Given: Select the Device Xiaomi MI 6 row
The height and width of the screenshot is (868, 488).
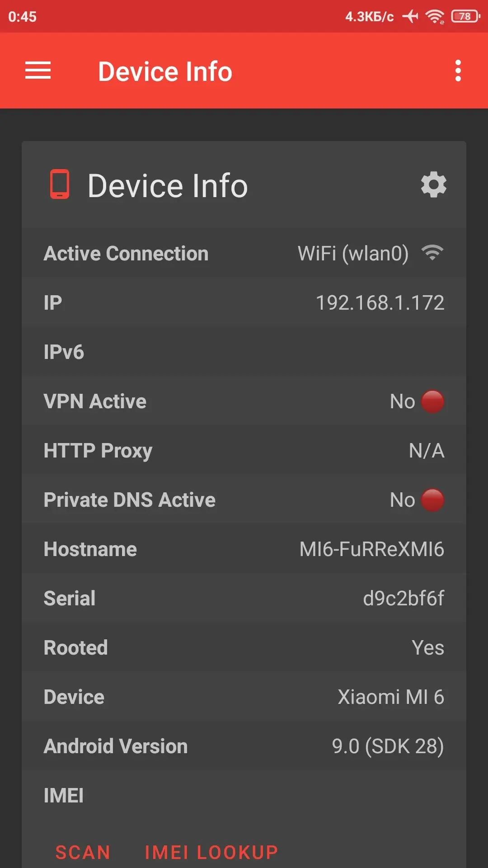Looking at the screenshot, I should (244, 697).
